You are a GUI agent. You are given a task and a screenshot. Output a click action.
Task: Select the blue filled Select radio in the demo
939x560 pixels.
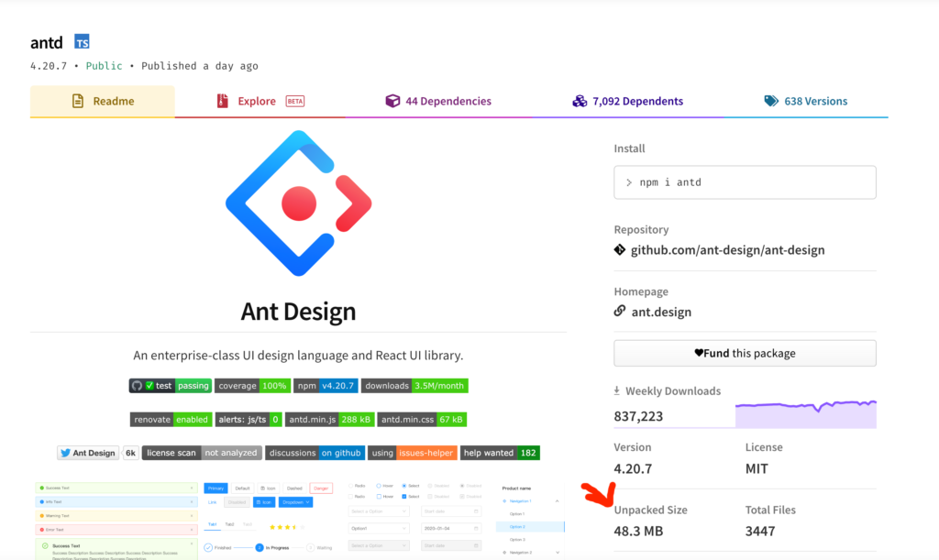[x=404, y=486]
